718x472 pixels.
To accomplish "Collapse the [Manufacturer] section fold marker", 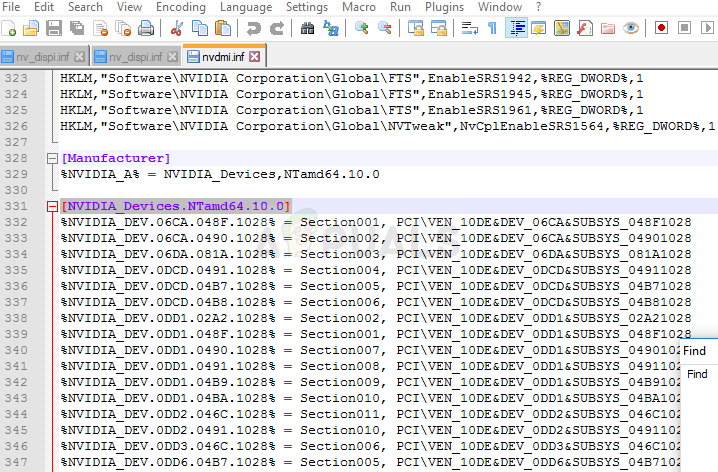I will click(x=51, y=158).
